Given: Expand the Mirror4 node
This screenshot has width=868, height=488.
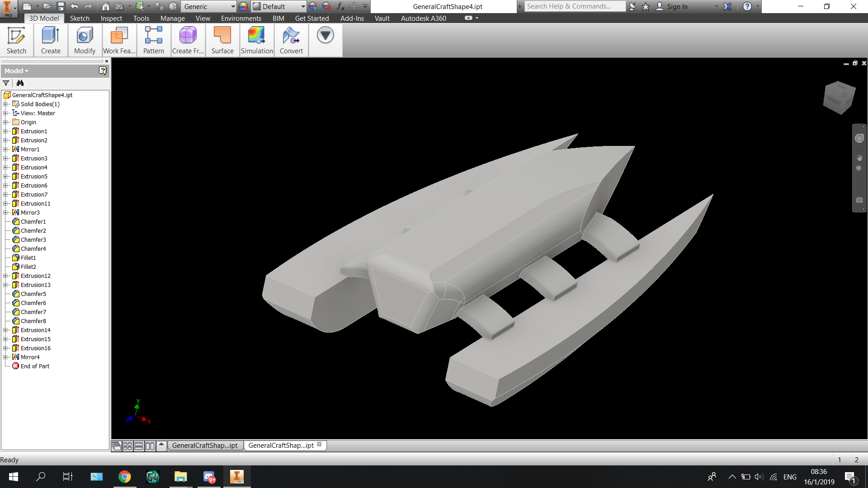Looking at the screenshot, I should tap(5, 357).
